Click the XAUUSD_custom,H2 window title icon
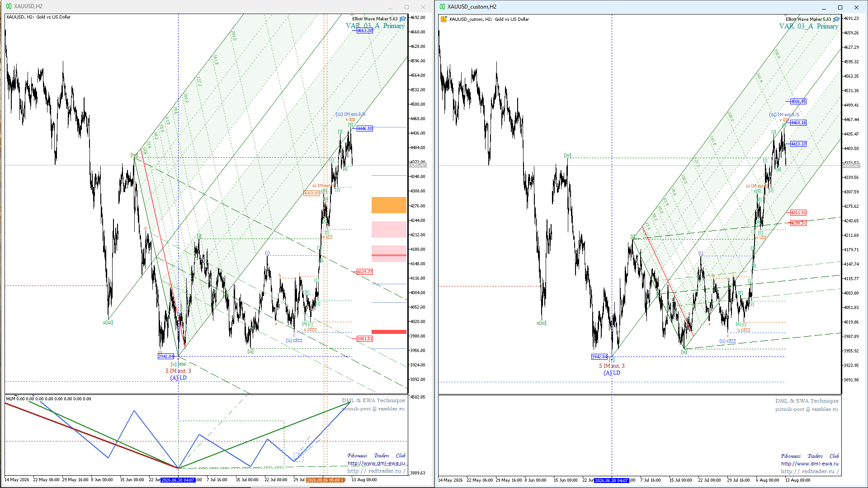The image size is (868, 488). tap(442, 7)
